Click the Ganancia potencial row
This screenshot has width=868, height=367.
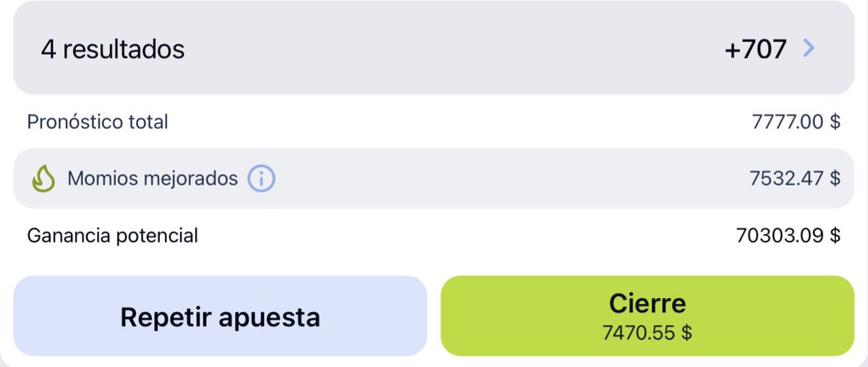tap(434, 235)
